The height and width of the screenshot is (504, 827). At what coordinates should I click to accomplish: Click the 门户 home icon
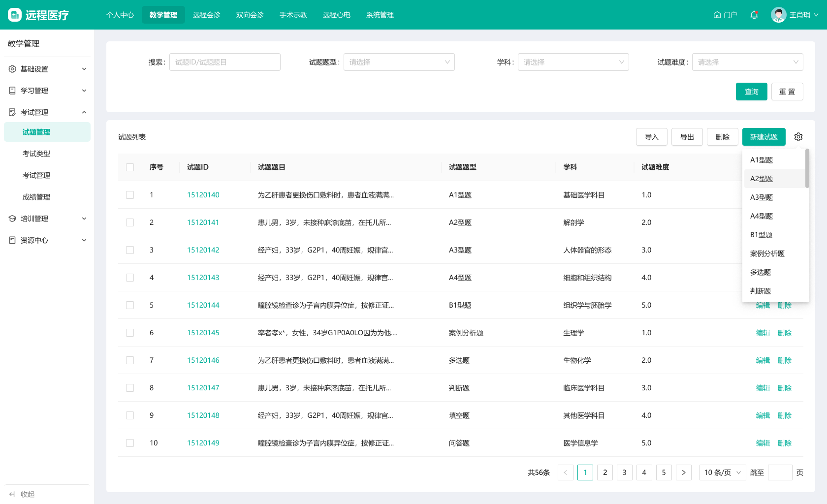click(717, 15)
